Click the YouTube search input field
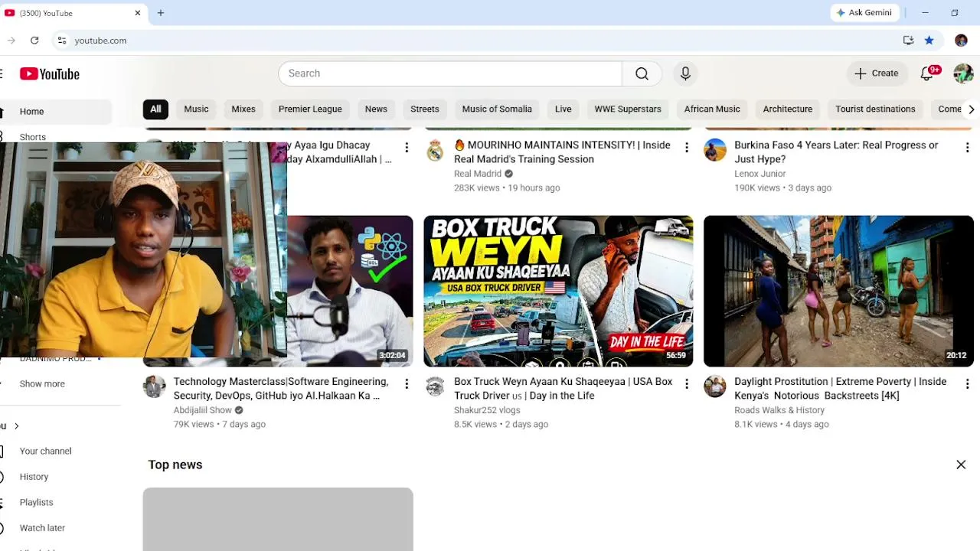Screen dimensions: 980x551 (x=450, y=73)
